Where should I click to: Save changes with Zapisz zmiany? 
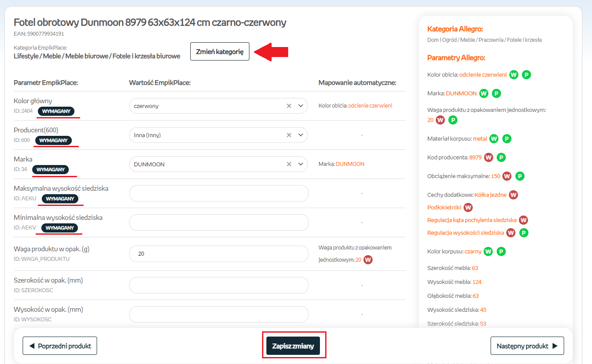(293, 346)
